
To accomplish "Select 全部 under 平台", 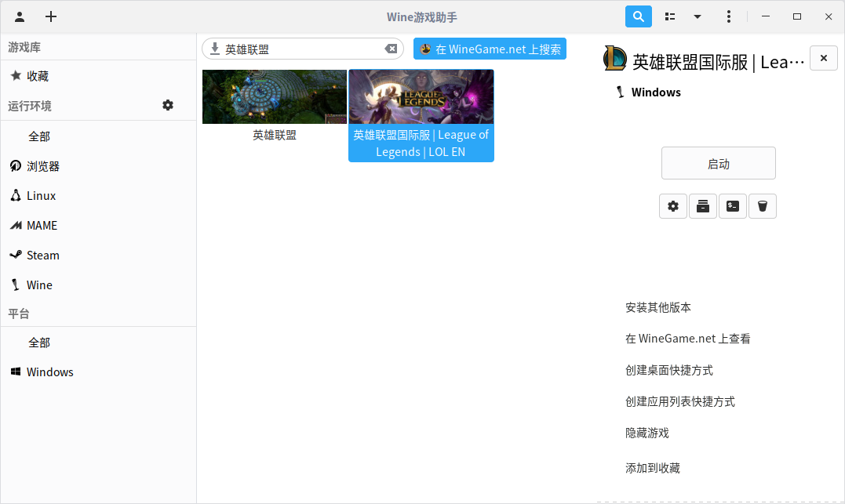I will 98,343.
